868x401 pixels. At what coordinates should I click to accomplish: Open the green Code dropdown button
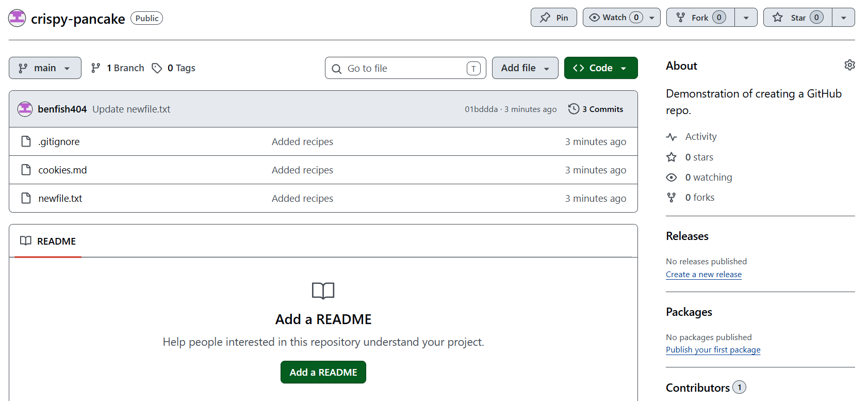[601, 68]
